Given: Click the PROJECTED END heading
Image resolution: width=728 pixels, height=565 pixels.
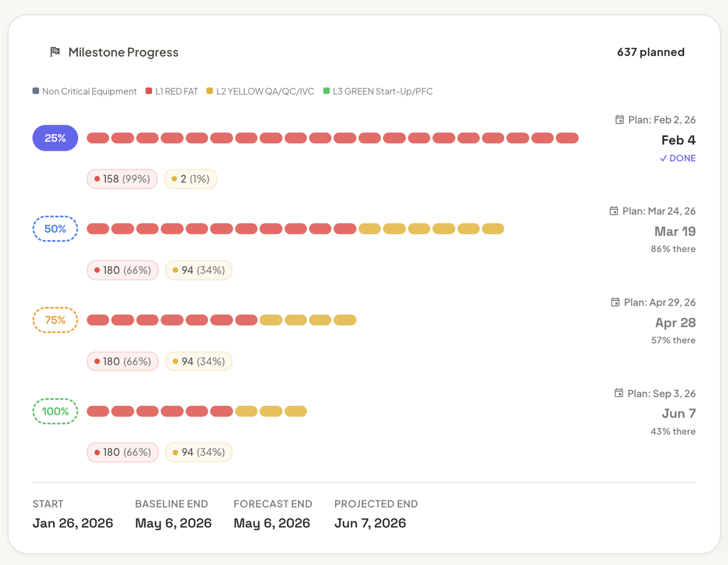Looking at the screenshot, I should [376, 504].
